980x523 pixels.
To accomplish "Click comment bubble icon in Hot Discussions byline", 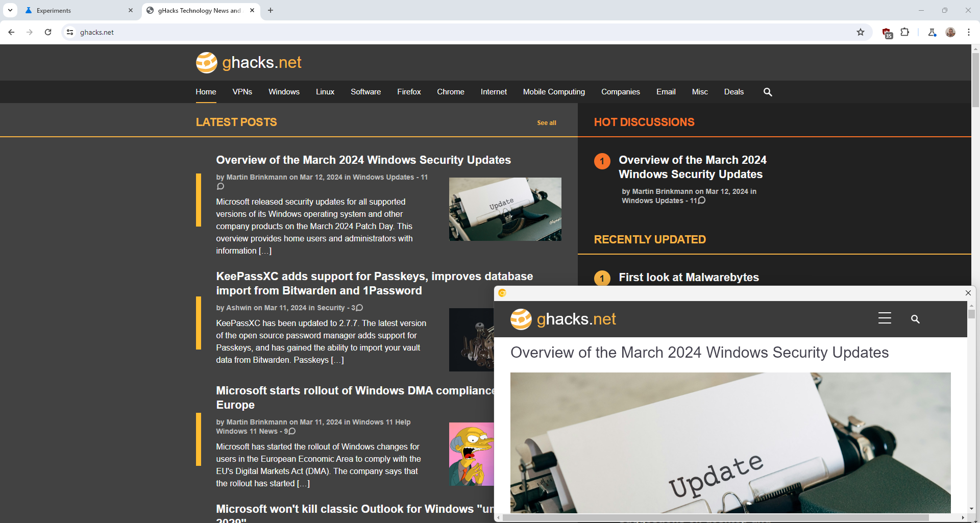I will pos(702,201).
